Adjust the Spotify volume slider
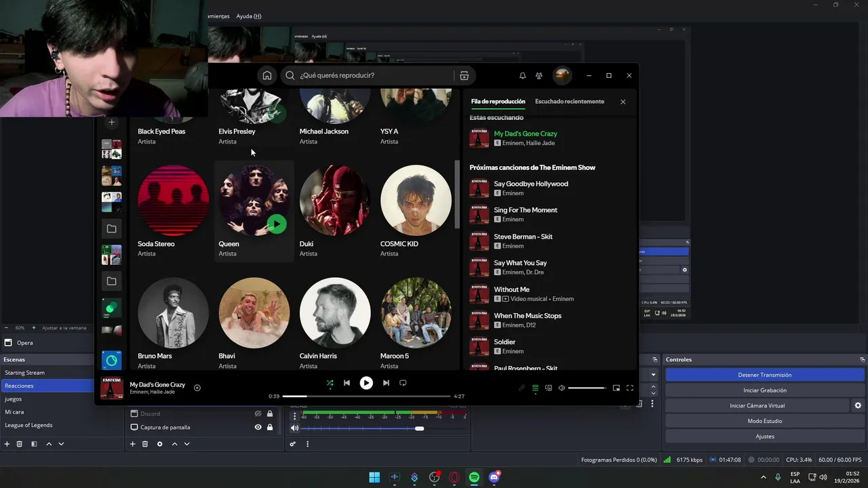This screenshot has width=868, height=488. point(587,388)
